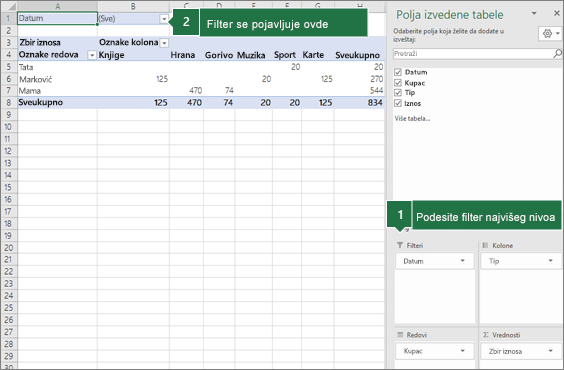Select the Gorivo column label
Viewport: 564px width, 370px height.
pyautogui.click(x=219, y=55)
